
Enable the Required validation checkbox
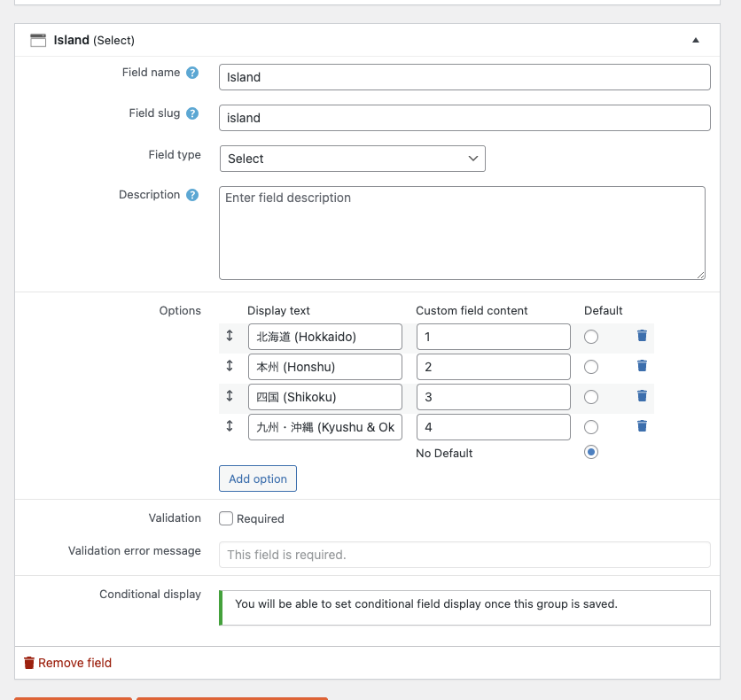pyautogui.click(x=226, y=518)
